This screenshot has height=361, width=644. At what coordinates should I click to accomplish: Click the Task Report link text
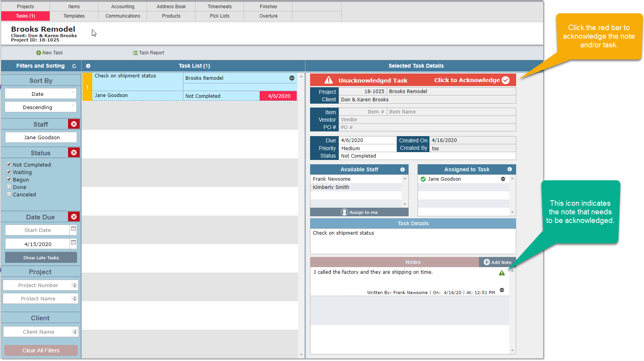click(x=151, y=53)
